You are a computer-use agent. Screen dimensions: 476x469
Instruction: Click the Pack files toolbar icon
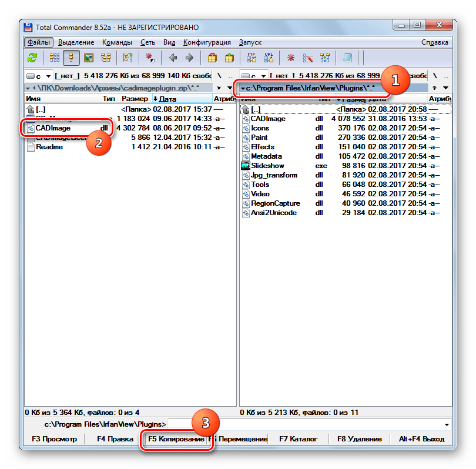(212, 58)
